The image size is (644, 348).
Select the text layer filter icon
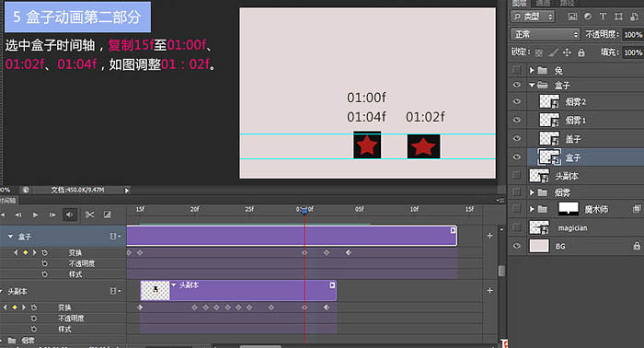point(603,17)
